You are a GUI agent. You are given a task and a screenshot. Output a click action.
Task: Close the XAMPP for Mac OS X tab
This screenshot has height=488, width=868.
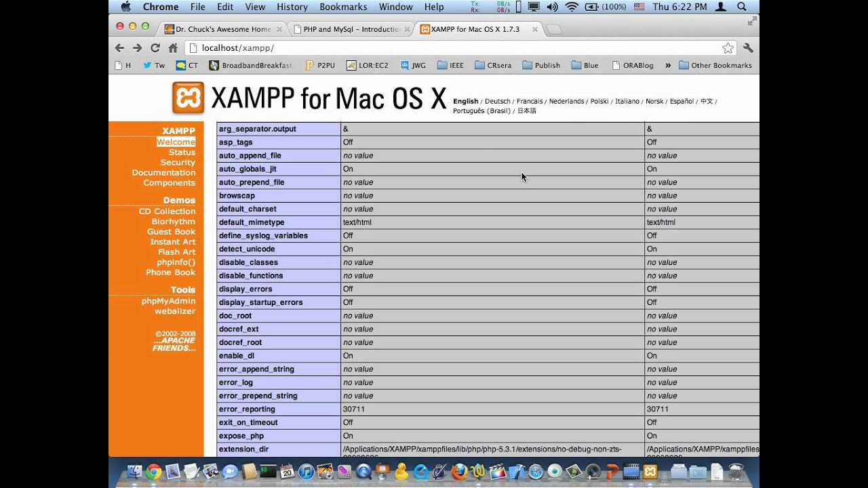coord(535,30)
